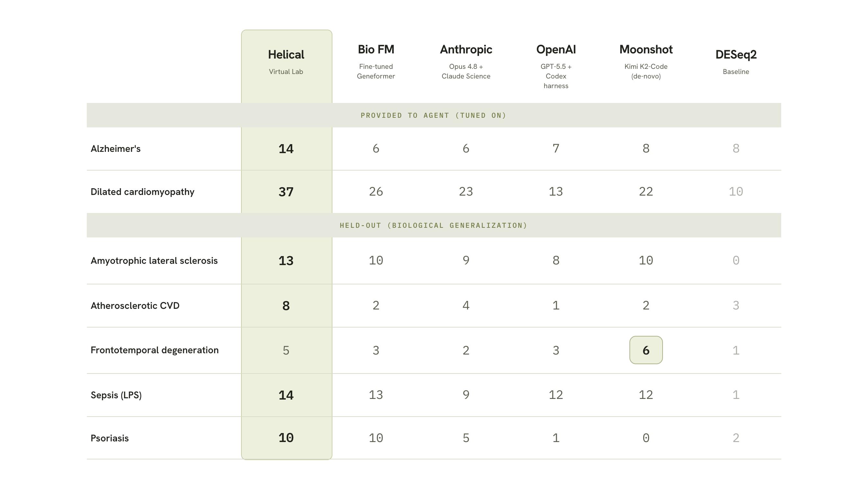The image size is (868, 489).
Task: Select the 'Opus 4.8 + Claude Science' subtitle
Action: (x=466, y=71)
